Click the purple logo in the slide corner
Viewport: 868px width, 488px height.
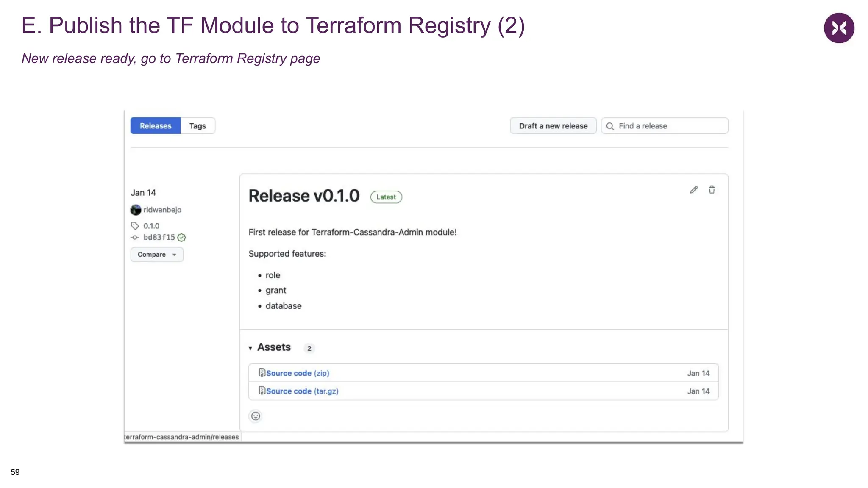(x=839, y=28)
